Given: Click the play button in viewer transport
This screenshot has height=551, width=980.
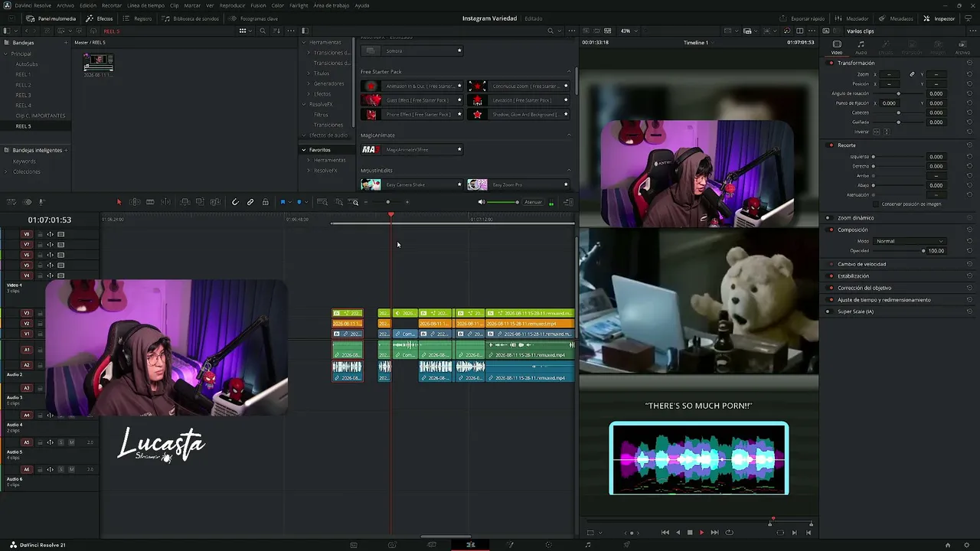Looking at the screenshot, I should pyautogui.click(x=701, y=533).
